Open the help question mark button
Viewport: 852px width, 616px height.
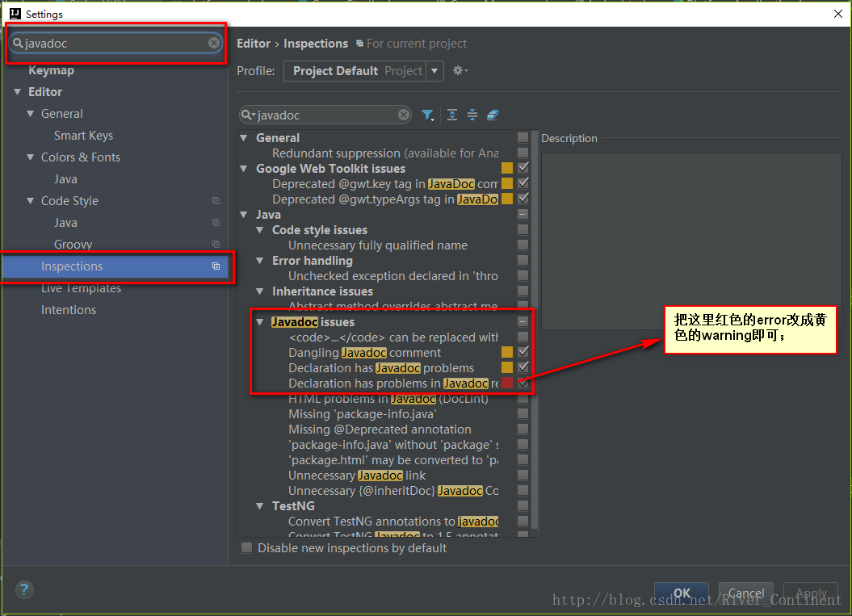point(24,589)
